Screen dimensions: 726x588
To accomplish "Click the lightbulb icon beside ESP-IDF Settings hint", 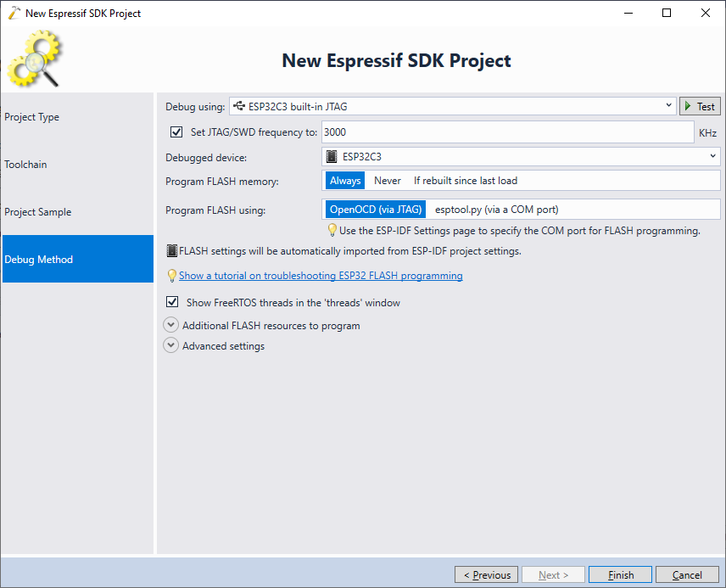I will [x=332, y=230].
